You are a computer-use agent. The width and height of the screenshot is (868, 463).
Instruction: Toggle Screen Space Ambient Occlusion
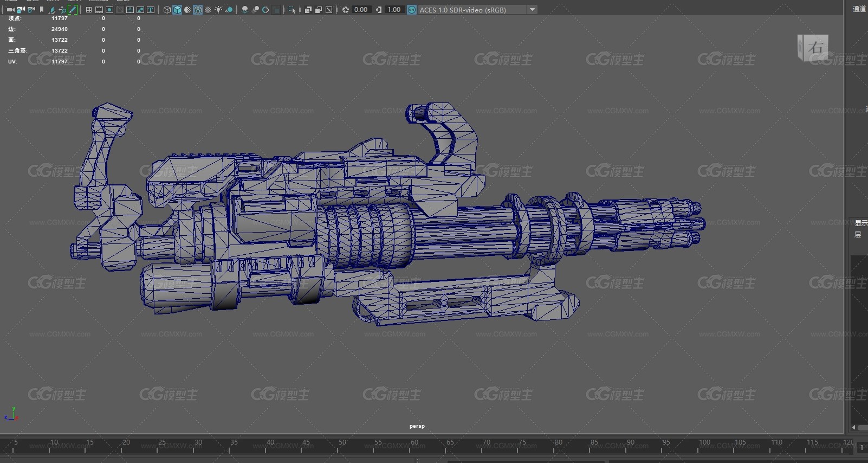pos(245,10)
